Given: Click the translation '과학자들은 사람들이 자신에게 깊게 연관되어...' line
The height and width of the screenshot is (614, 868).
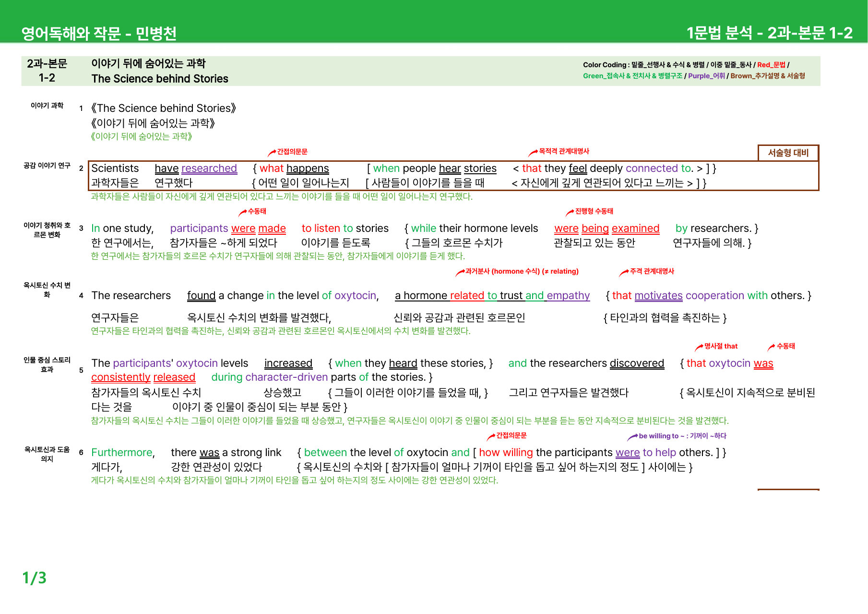Looking at the screenshot, I should tap(282, 196).
